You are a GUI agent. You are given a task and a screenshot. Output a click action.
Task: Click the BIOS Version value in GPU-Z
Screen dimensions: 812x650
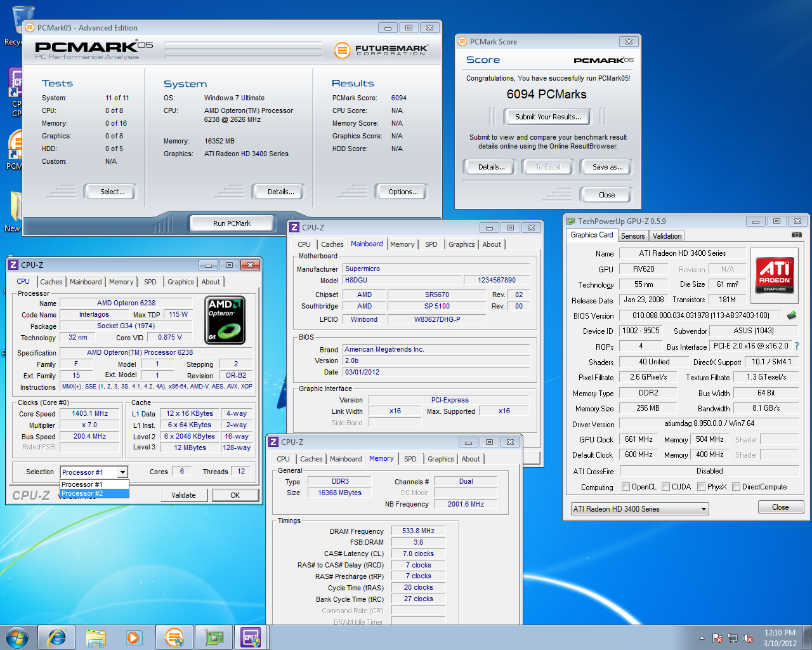coord(701,315)
